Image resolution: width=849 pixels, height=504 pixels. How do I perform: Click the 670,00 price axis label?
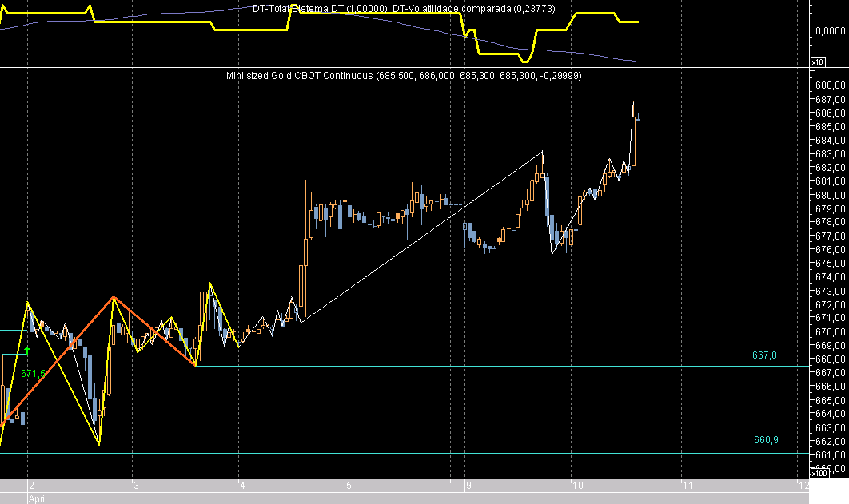(831, 332)
